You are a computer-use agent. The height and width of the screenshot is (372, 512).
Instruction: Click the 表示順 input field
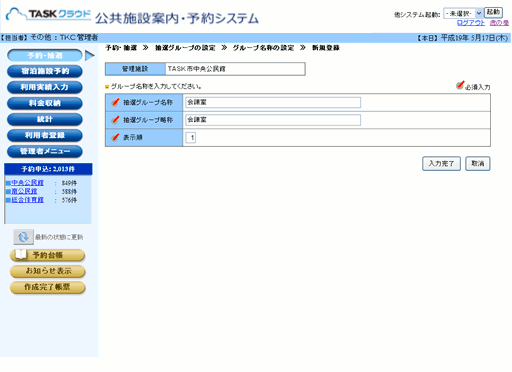coord(190,137)
